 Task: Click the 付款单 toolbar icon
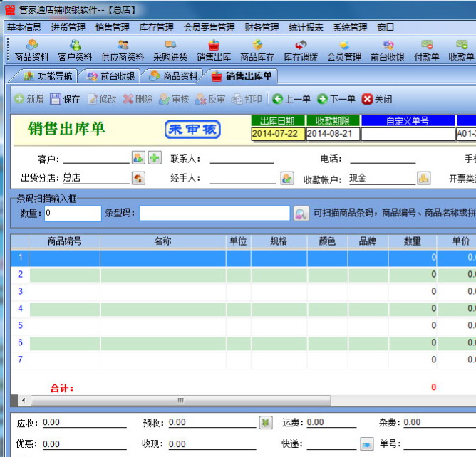(x=426, y=51)
